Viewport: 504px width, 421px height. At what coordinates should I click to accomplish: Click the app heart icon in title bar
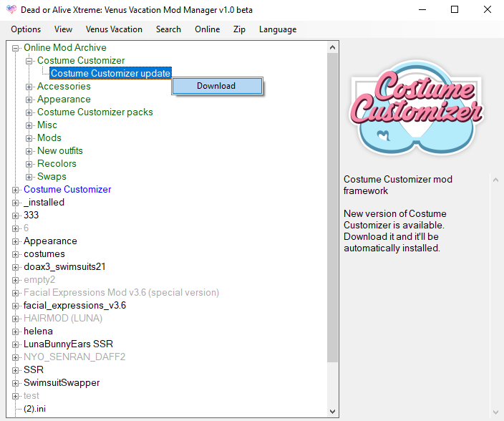(11, 9)
